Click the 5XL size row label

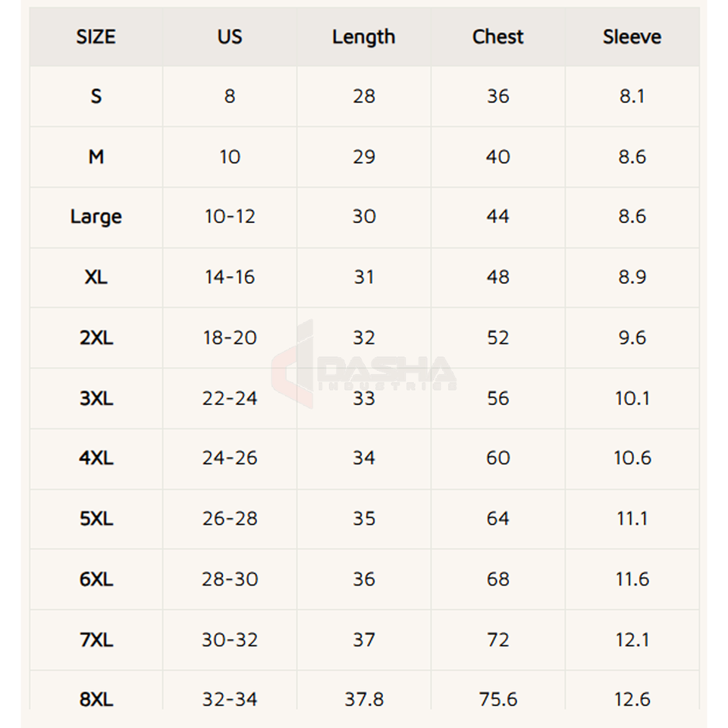pyautogui.click(x=96, y=519)
